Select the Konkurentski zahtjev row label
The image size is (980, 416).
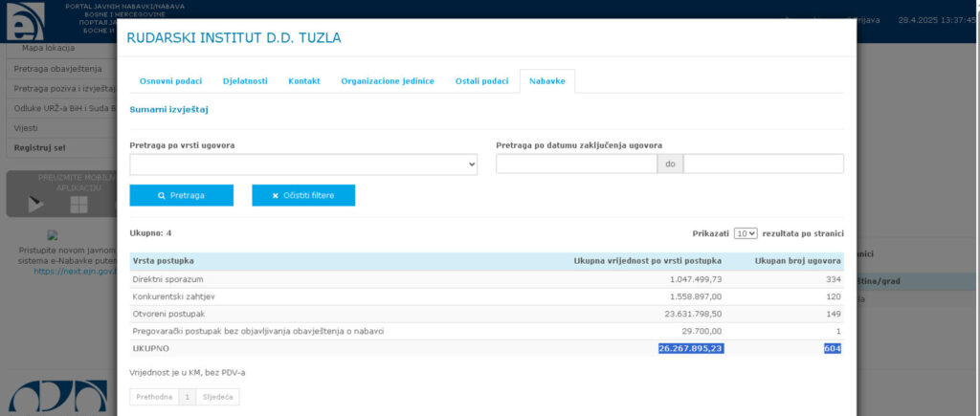pos(174,296)
